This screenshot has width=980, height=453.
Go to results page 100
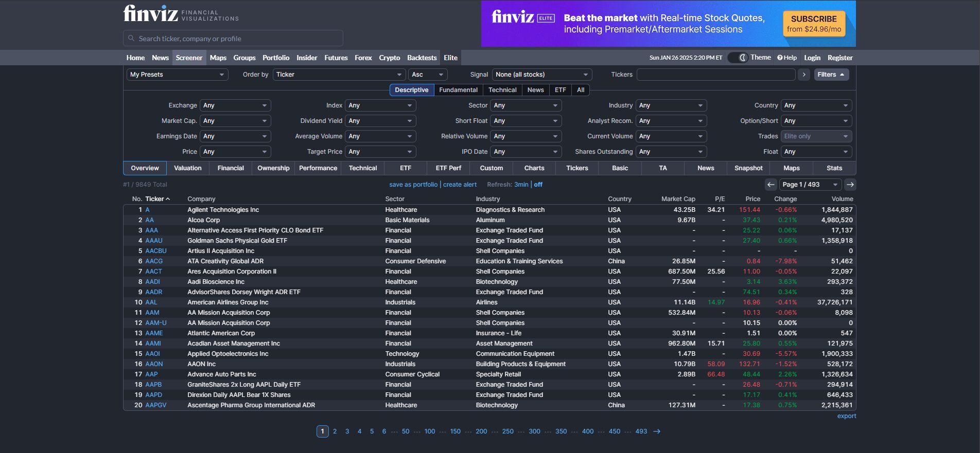430,431
